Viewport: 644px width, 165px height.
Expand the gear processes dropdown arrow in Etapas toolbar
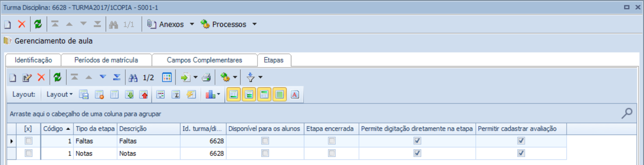(x=235, y=78)
